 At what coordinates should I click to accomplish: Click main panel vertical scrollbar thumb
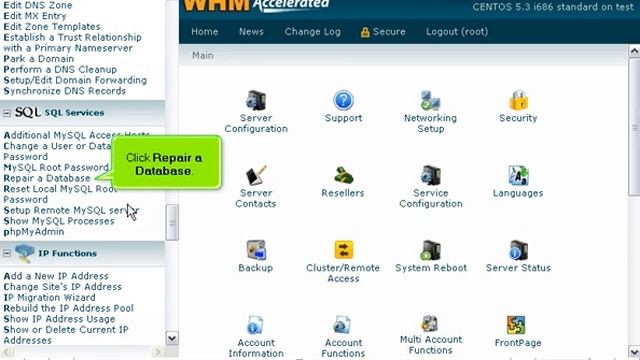pos(634,127)
